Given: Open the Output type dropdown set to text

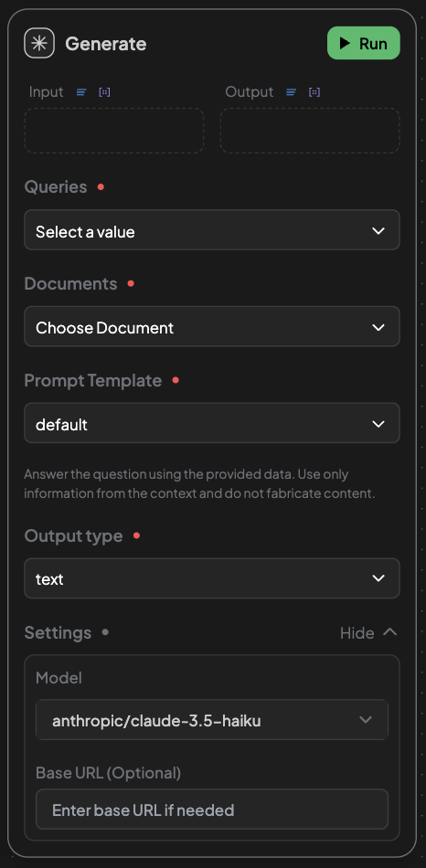Looking at the screenshot, I should [211, 578].
